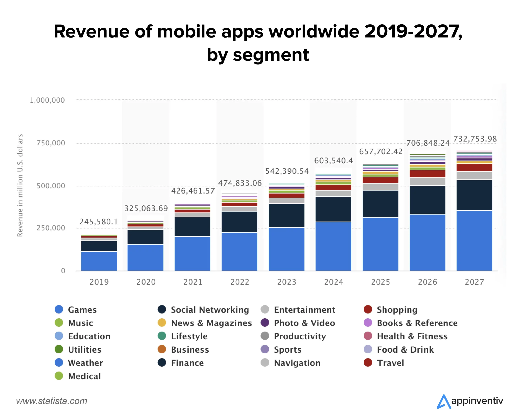Click the Lifestyle legend label

[x=189, y=336]
